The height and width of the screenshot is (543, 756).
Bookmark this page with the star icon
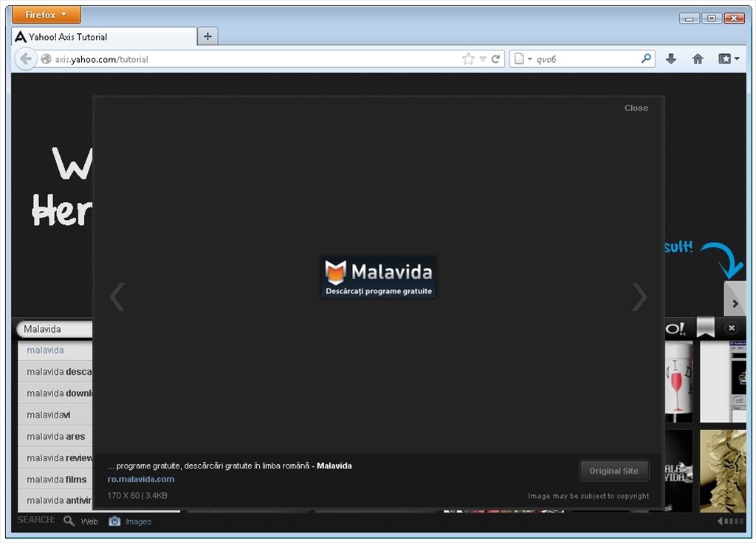[x=468, y=59]
